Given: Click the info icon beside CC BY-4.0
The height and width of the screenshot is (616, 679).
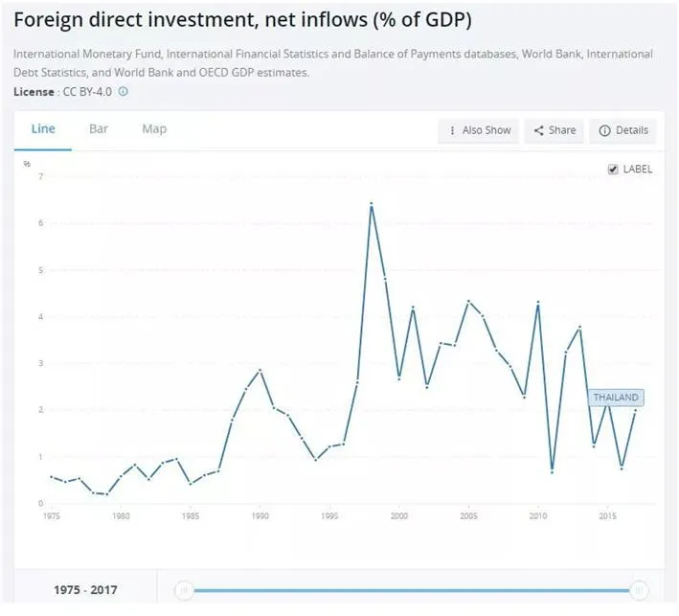Looking at the screenshot, I should pyautogui.click(x=124, y=92).
